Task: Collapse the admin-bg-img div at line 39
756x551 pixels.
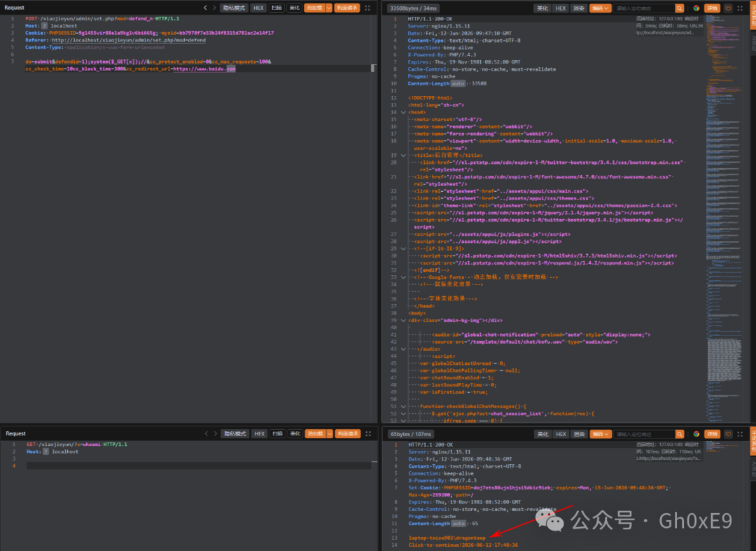Action: [x=403, y=321]
